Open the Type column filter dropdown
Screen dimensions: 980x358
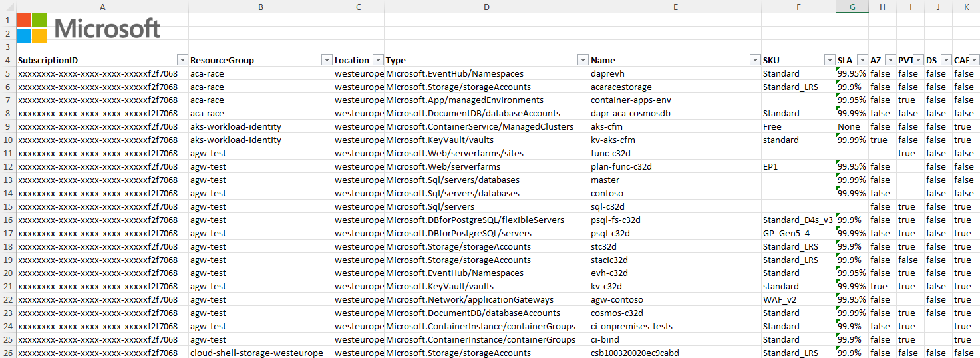click(x=583, y=60)
